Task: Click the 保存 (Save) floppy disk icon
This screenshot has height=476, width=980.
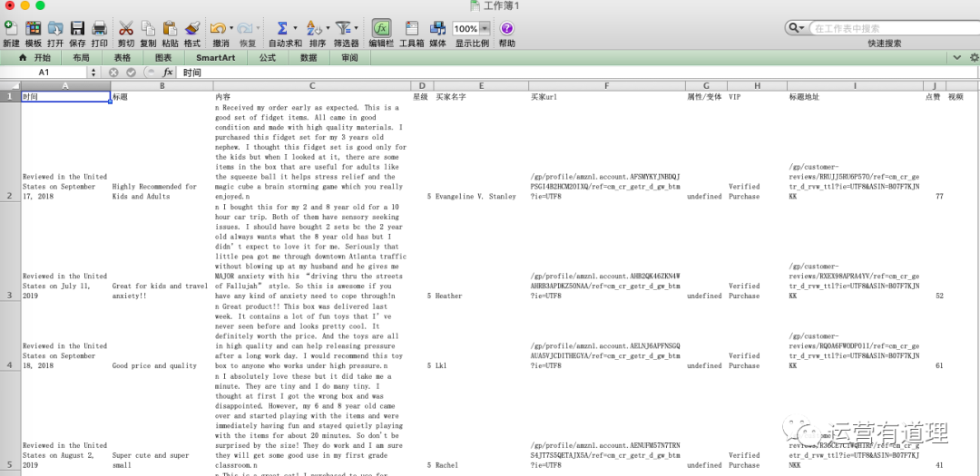Action: (77, 28)
